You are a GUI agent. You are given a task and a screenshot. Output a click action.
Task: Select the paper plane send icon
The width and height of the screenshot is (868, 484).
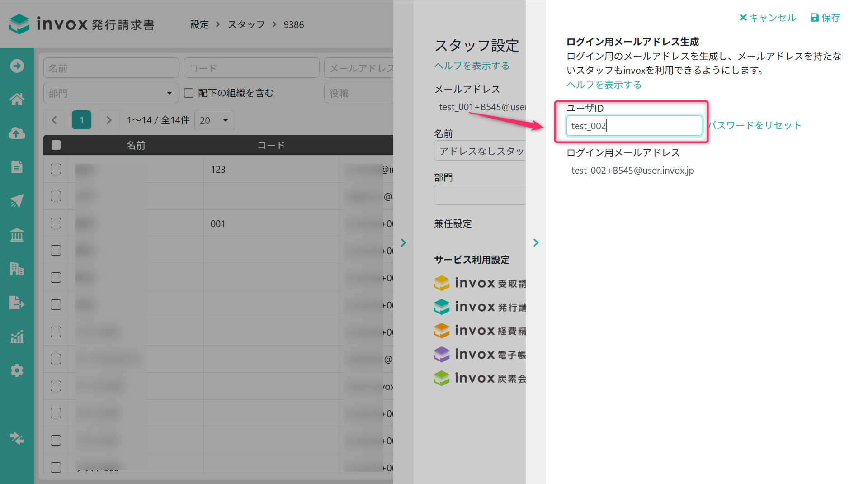[x=17, y=201]
